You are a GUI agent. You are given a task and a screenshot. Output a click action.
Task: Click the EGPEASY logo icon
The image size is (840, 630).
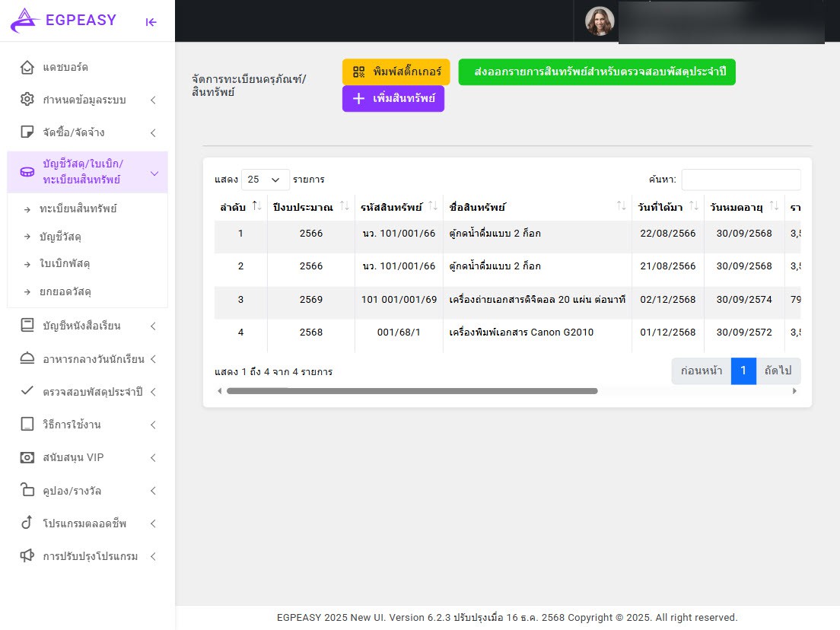point(25,21)
